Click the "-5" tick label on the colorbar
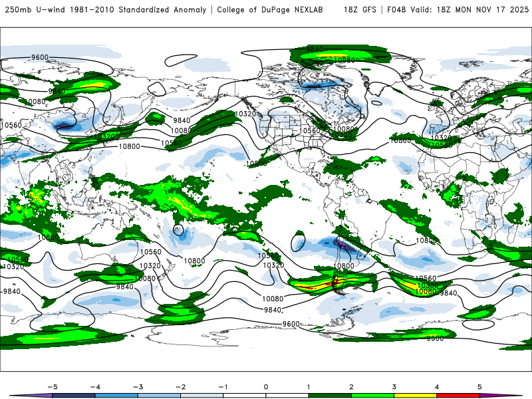This screenshot has height=399, width=532. (53, 387)
